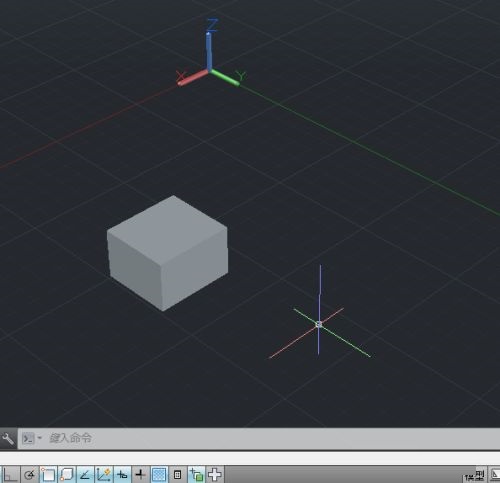Toggle Selection Cycling icon
500x483 pixels.
[196, 474]
